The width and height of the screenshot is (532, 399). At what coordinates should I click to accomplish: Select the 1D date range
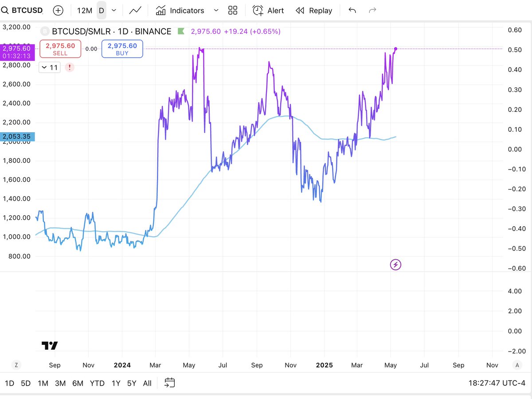9,383
